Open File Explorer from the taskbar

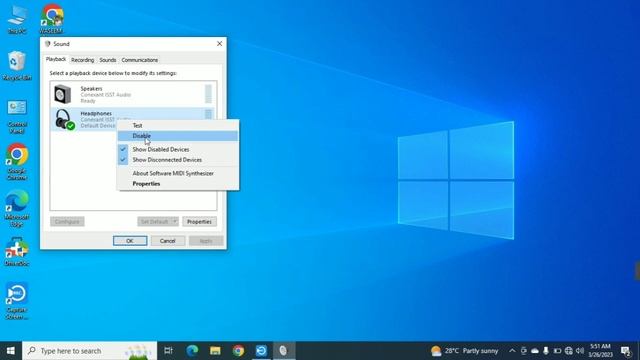pos(215,351)
